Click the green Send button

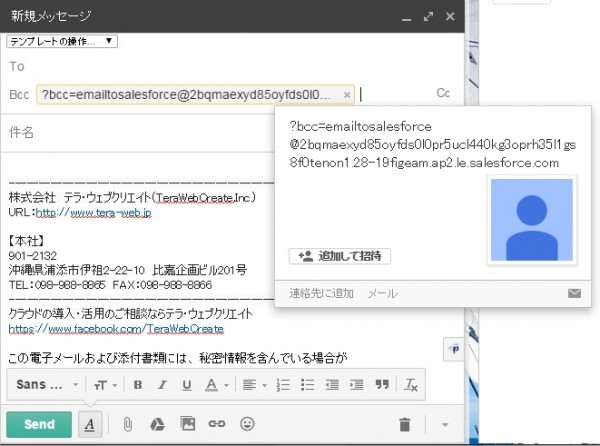point(39,424)
